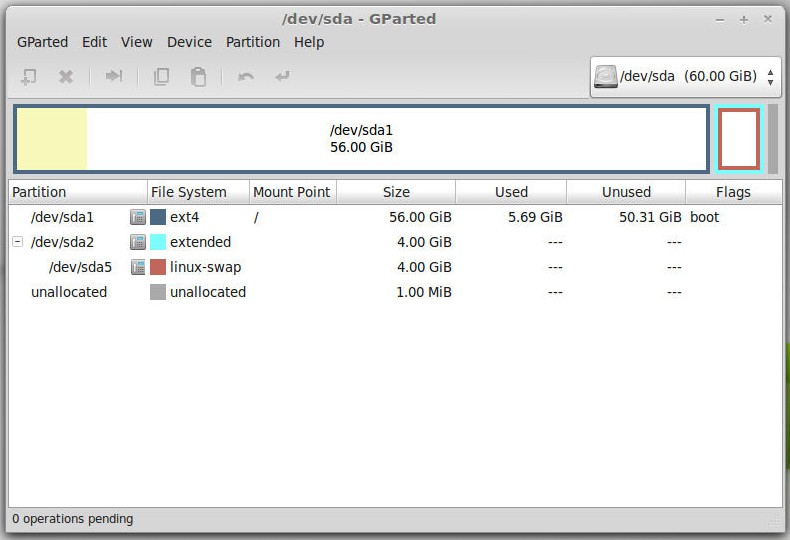Image resolution: width=790 pixels, height=540 pixels.
Task: Click the key icon beside /dev/sda5
Action: (x=138, y=267)
